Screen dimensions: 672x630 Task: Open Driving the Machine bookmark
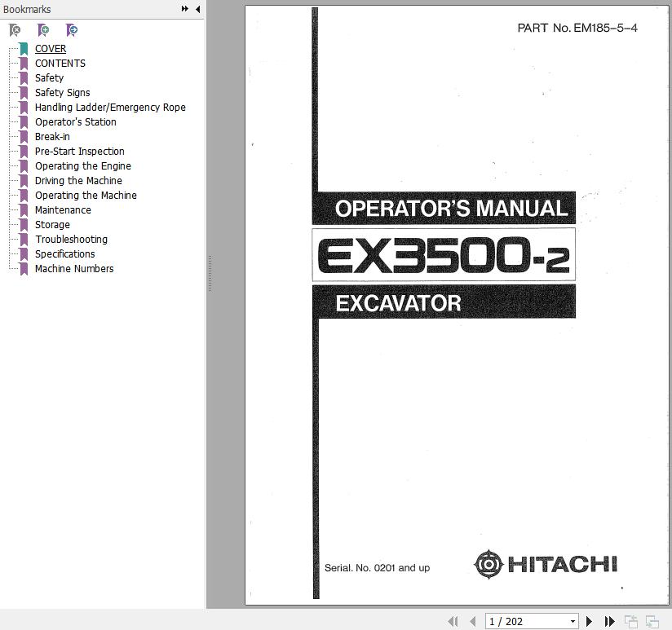point(78,181)
